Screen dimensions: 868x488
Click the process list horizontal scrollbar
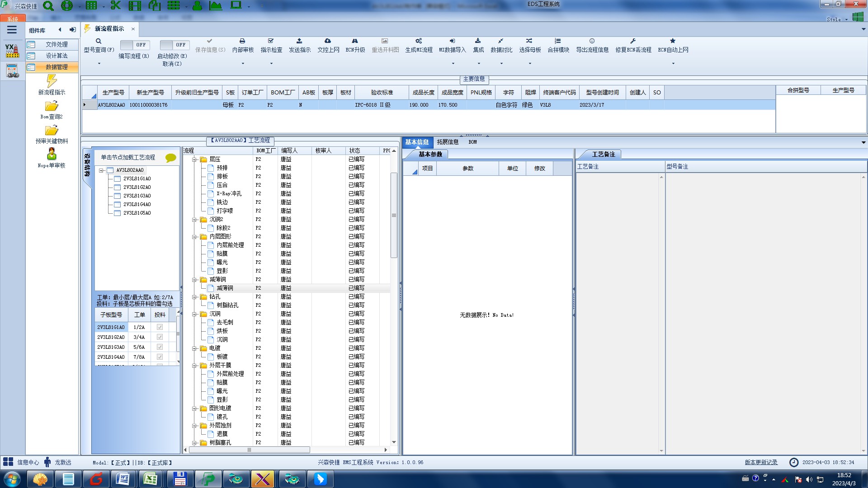249,450
